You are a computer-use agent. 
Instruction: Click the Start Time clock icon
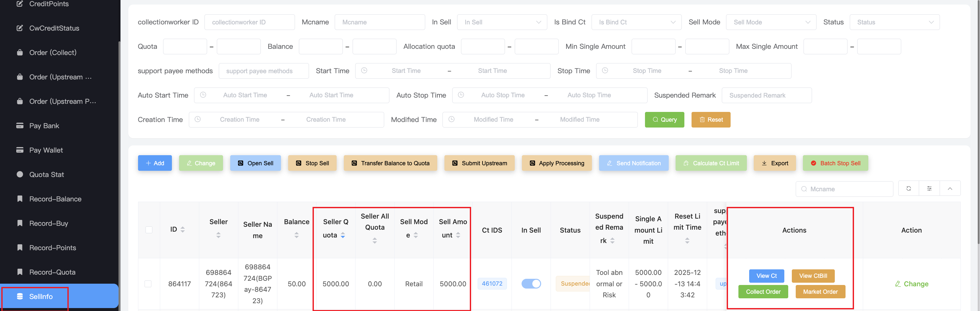click(x=364, y=71)
